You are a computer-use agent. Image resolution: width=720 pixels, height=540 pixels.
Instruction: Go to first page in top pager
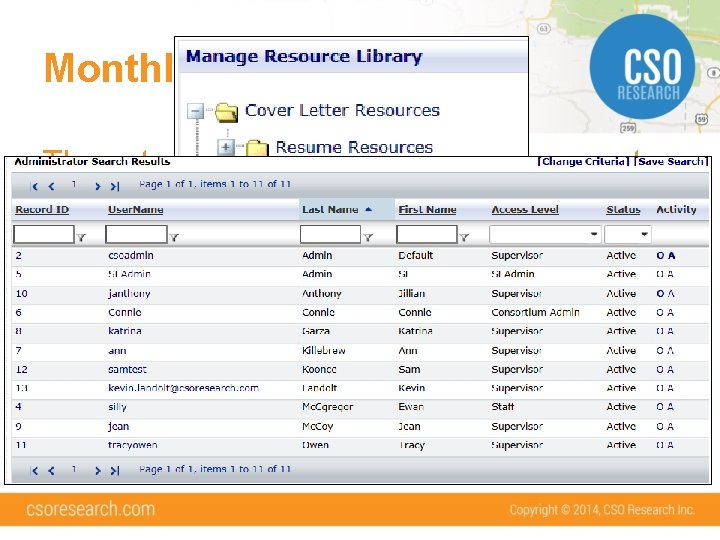[x=34, y=186]
